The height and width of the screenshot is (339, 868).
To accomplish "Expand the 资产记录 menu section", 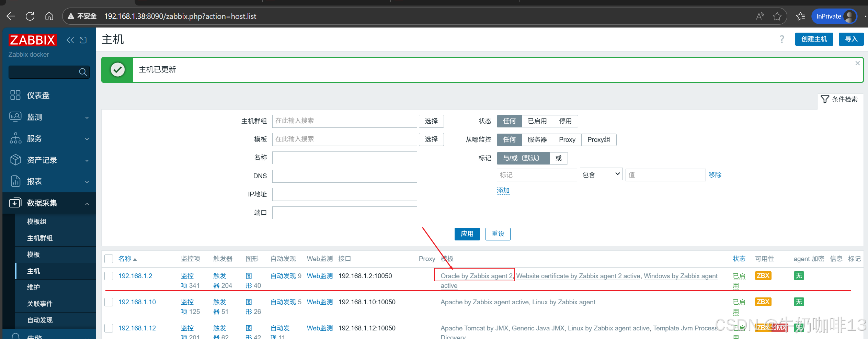I will pos(49,160).
